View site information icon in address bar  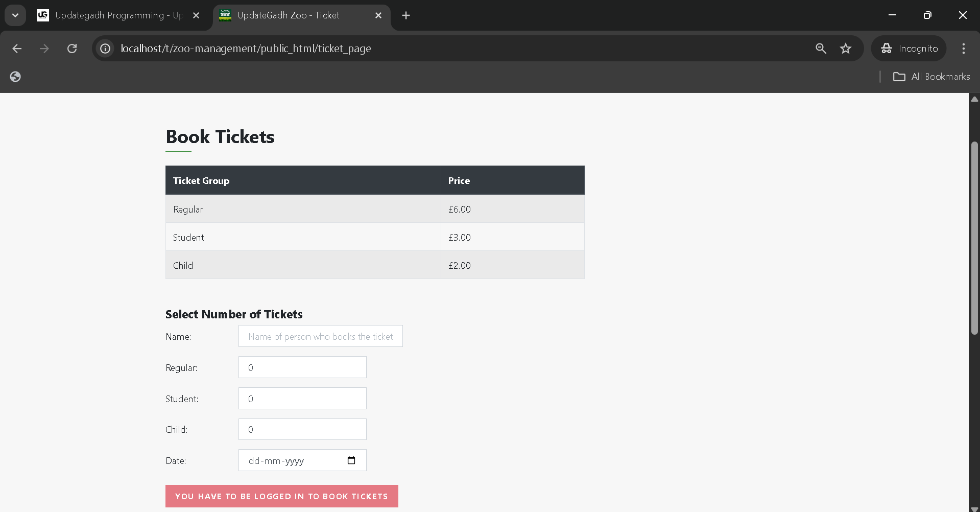pos(105,49)
